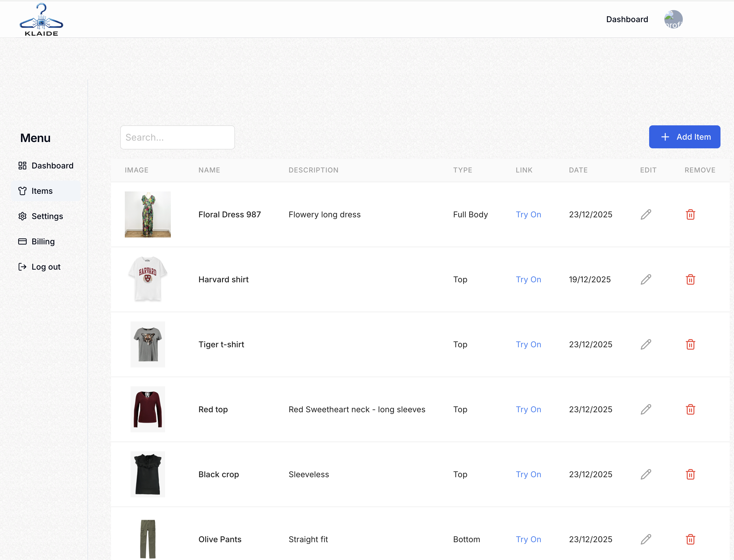Select the Items sidebar icon
Image resolution: width=734 pixels, height=560 pixels.
coord(22,191)
